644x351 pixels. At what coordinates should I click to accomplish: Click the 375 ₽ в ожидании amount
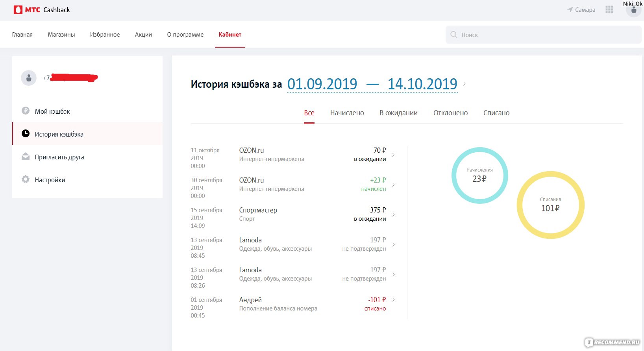click(x=370, y=214)
